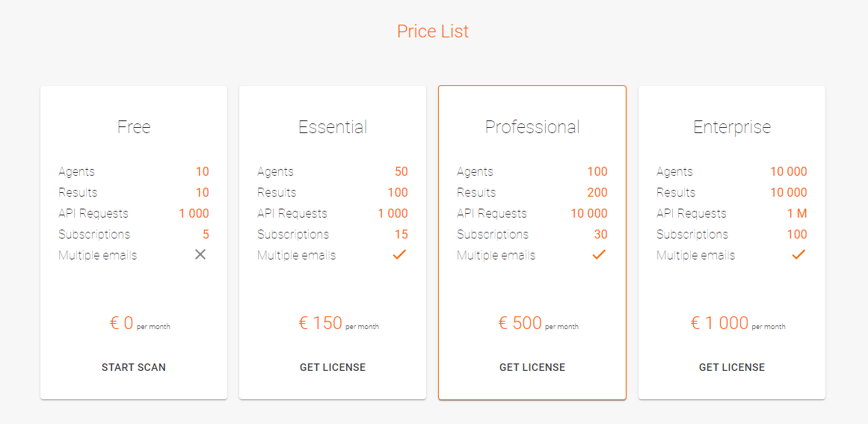
Task: Open Multiple emails link in Enterprise card
Action: point(696,255)
